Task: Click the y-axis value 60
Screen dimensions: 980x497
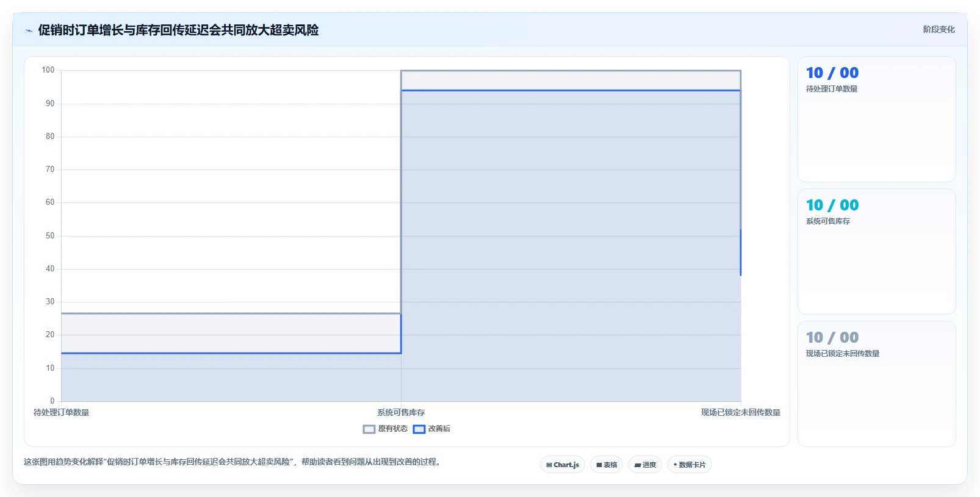Action: point(50,202)
